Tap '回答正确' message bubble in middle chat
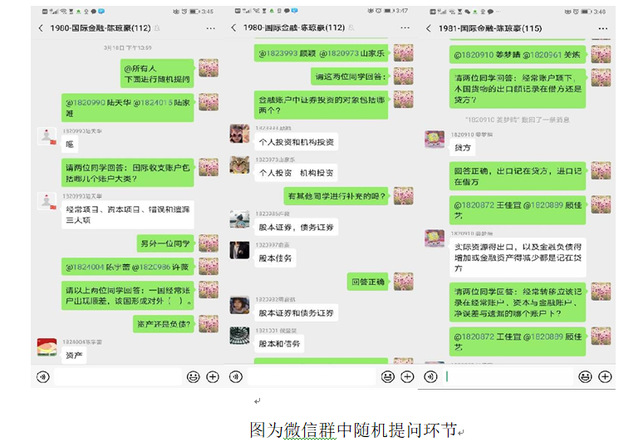Image resolution: width=639 pixels, height=447 pixels. point(368,282)
